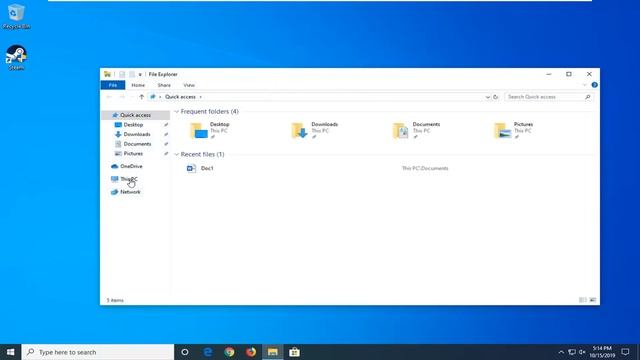Minimize the File Explorer window

click(549, 74)
